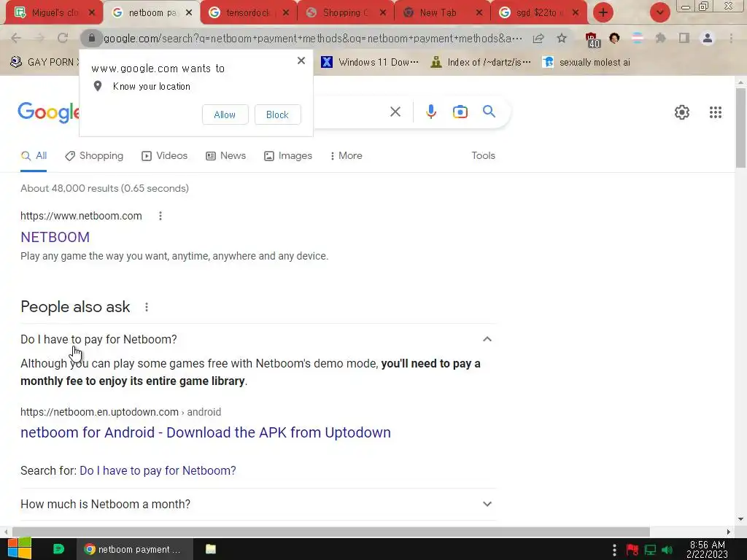Clear the search box text
This screenshot has width=747, height=560.
pos(395,112)
